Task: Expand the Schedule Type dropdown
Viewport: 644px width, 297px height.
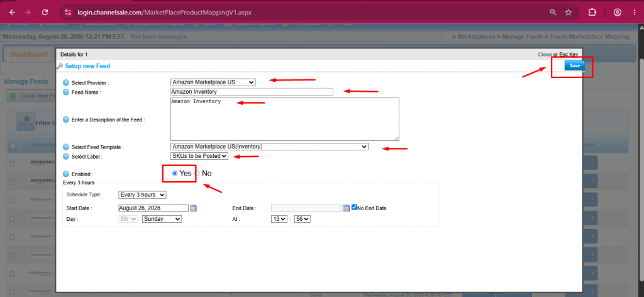Action: coord(142,194)
